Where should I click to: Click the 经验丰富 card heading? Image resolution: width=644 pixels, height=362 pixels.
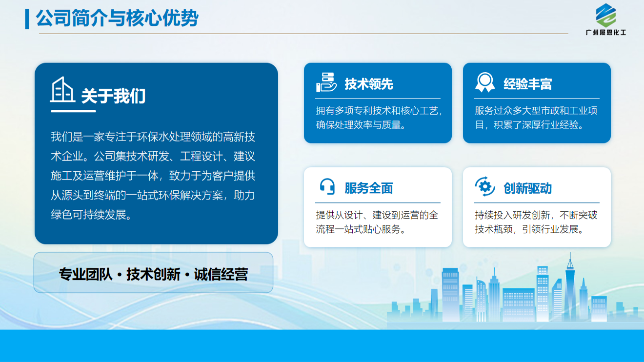527,84
